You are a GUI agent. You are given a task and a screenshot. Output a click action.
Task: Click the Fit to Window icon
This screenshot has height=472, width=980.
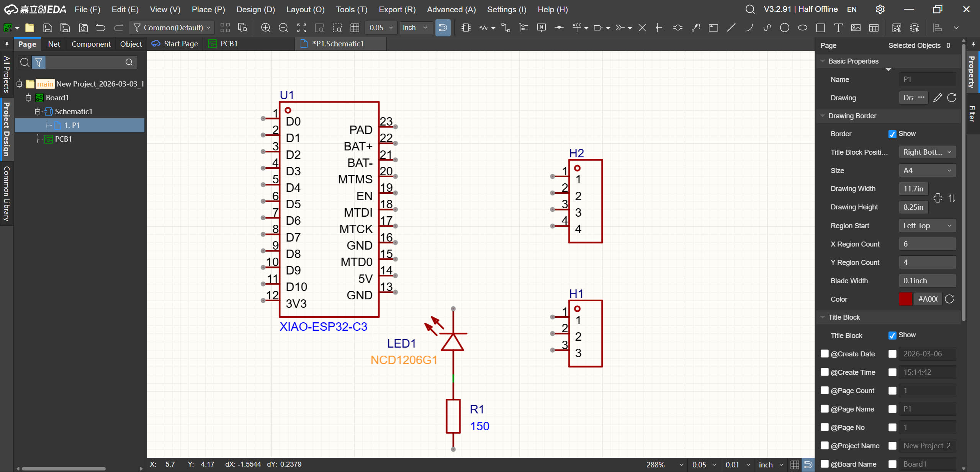pyautogui.click(x=301, y=28)
